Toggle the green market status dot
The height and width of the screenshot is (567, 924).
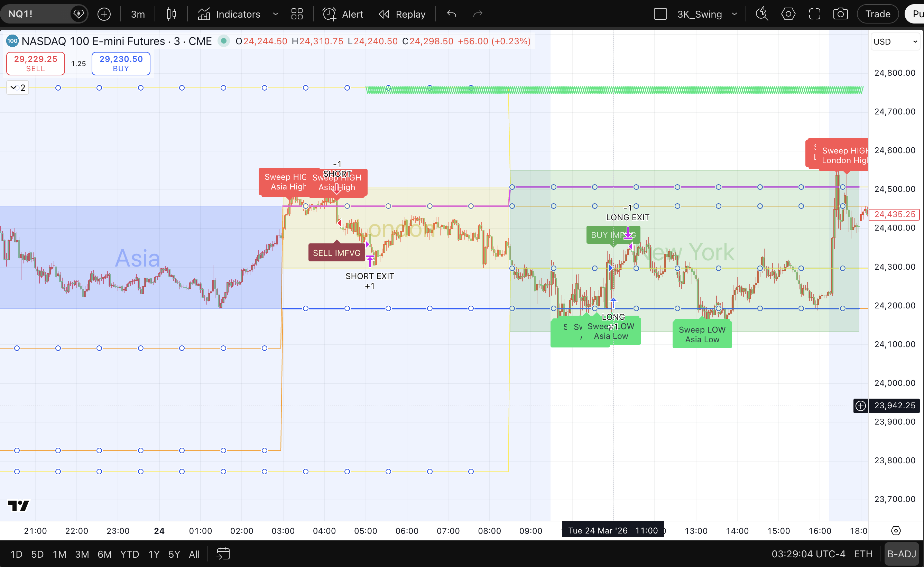[x=224, y=41]
